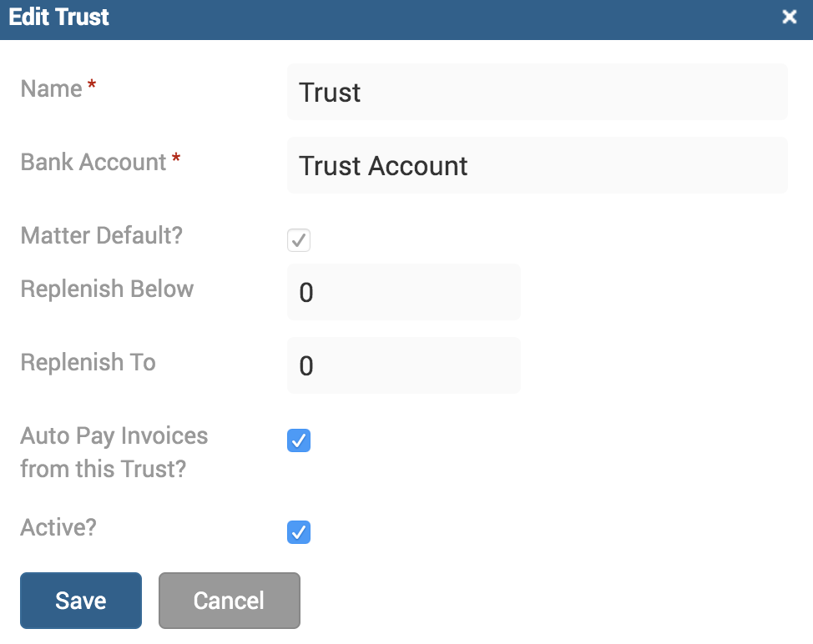Click the Auto Pay Invoices label text
813x644 pixels.
pos(114,452)
